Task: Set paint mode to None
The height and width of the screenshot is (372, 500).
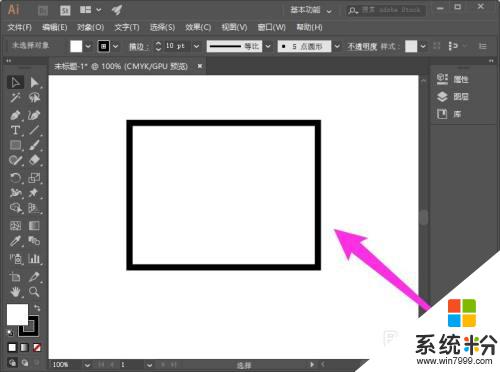Action: (37, 348)
